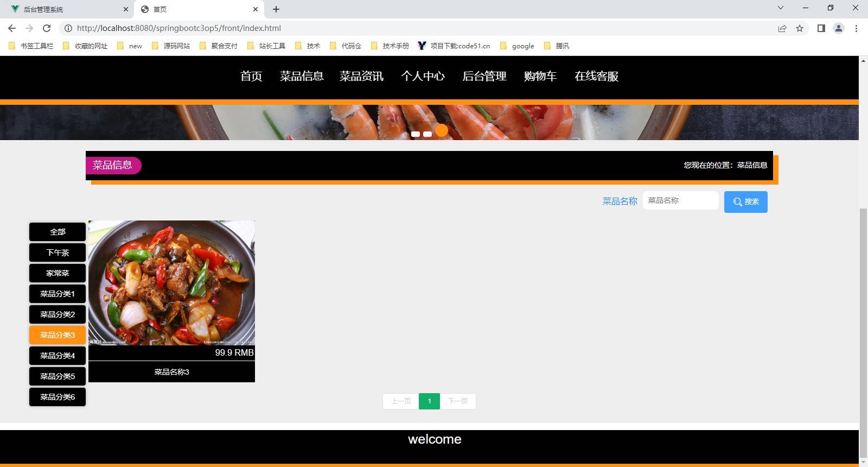The image size is (868, 467).
Task: Open 后台管理 from navigation
Action: tap(484, 77)
